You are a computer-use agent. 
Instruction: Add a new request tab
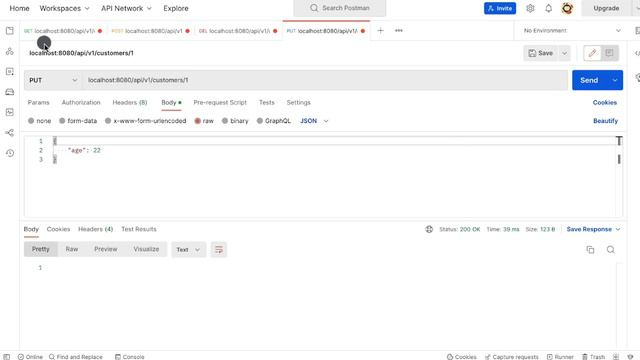[x=380, y=31]
